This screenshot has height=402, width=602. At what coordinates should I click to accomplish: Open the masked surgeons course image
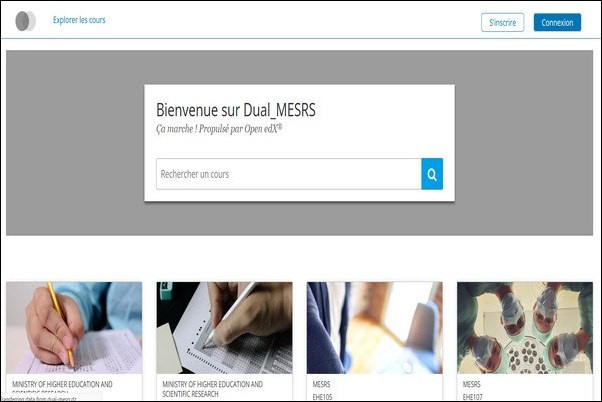[525, 328]
